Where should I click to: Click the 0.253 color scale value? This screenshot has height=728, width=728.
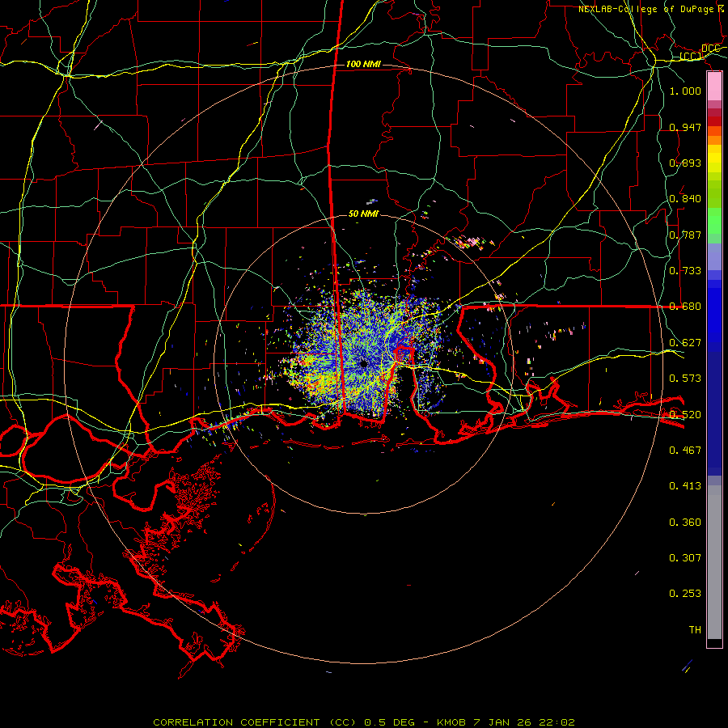[685, 594]
